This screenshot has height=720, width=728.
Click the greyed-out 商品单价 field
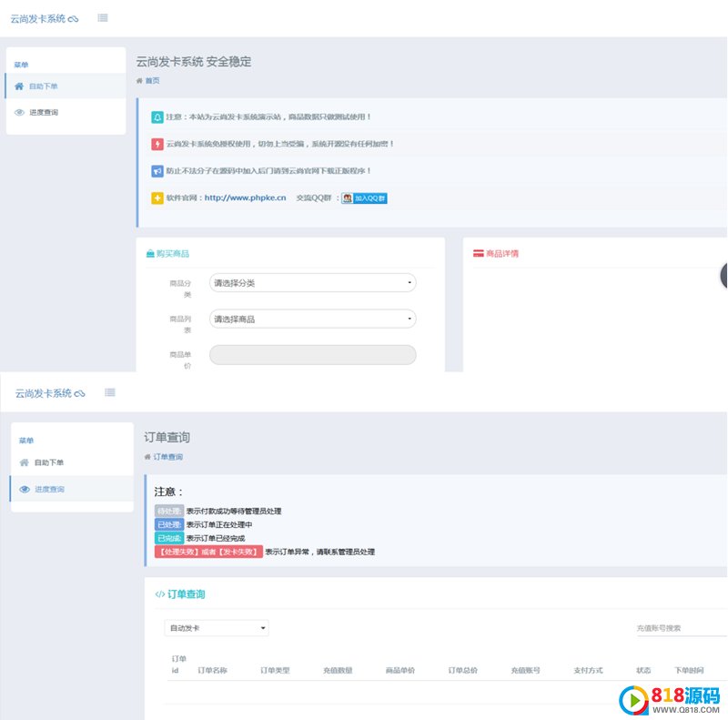(312, 355)
